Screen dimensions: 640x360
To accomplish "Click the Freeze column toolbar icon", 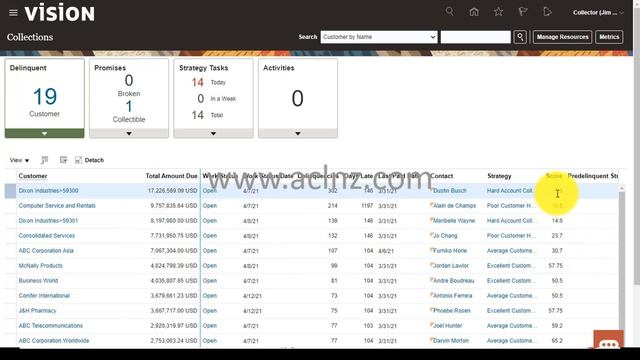I will coord(44,160).
